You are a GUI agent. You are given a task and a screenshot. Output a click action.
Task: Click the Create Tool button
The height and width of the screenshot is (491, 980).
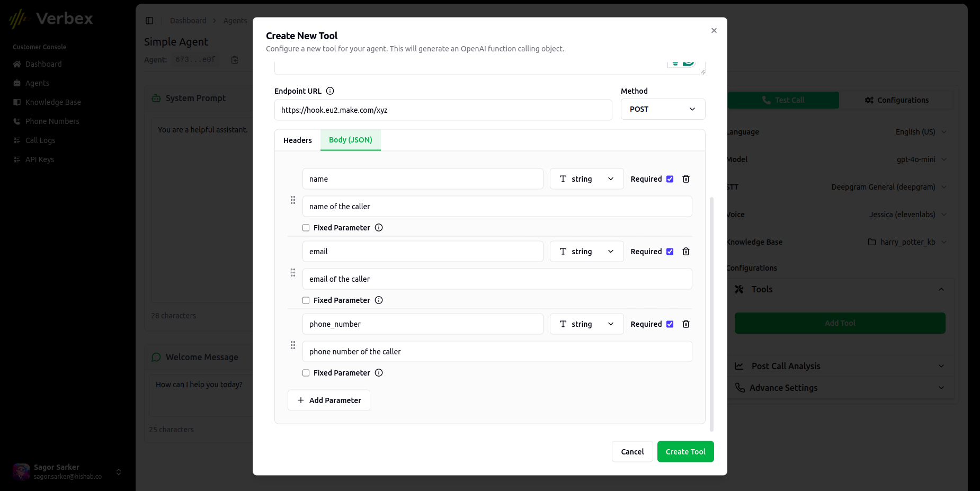coord(685,452)
